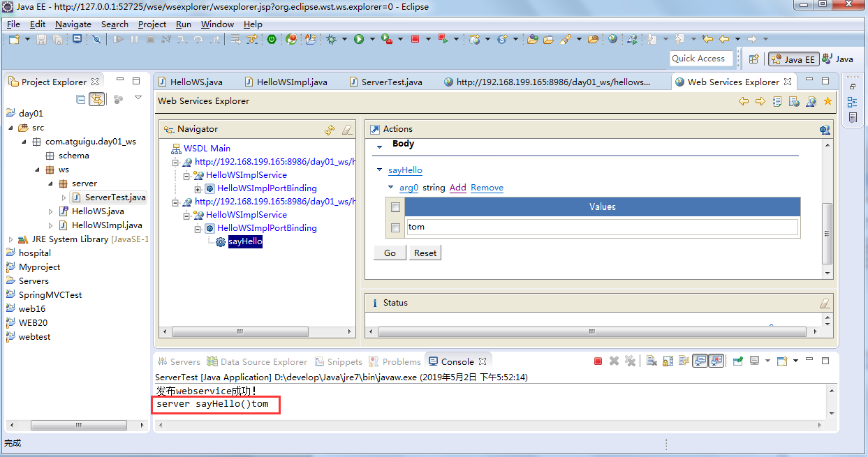Viewport: 868px width, 457px height.
Task: Open Outline icon in right side trim
Action: 853,102
